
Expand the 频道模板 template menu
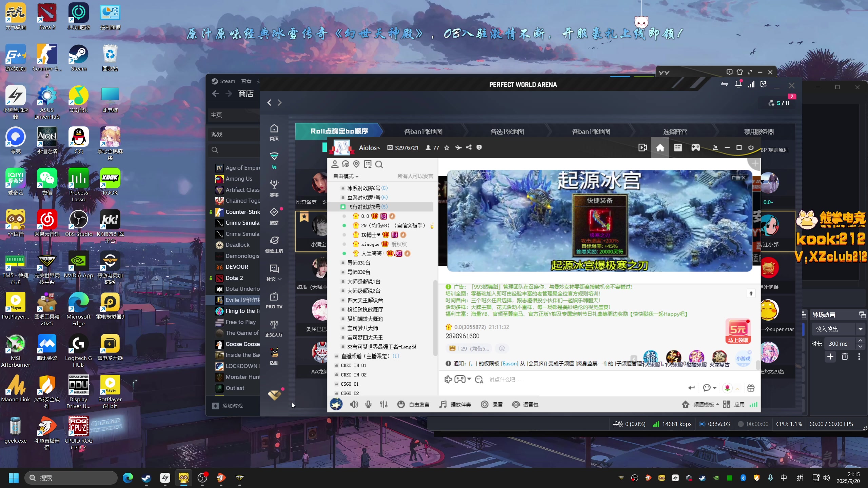pyautogui.click(x=707, y=404)
